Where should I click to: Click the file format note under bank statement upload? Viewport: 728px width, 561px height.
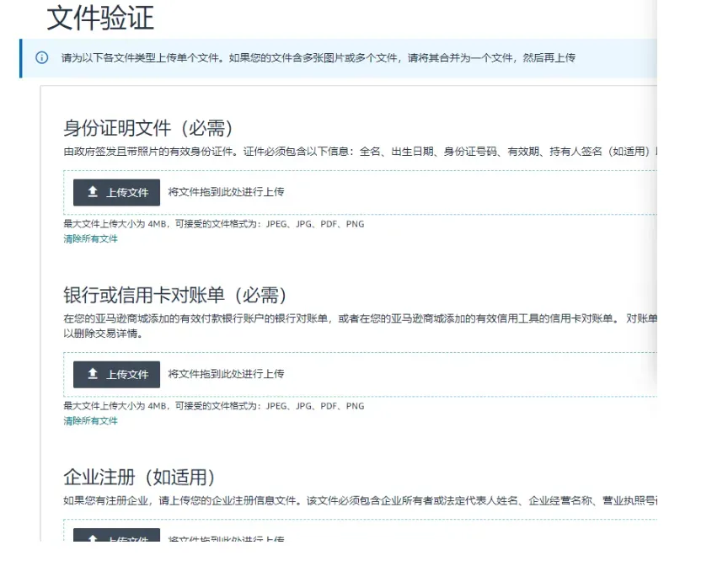(213, 406)
